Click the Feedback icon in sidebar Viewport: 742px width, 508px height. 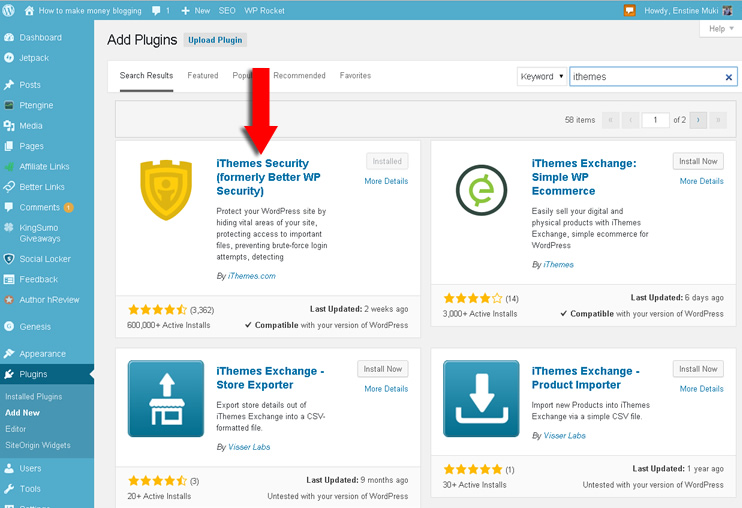tap(9, 279)
